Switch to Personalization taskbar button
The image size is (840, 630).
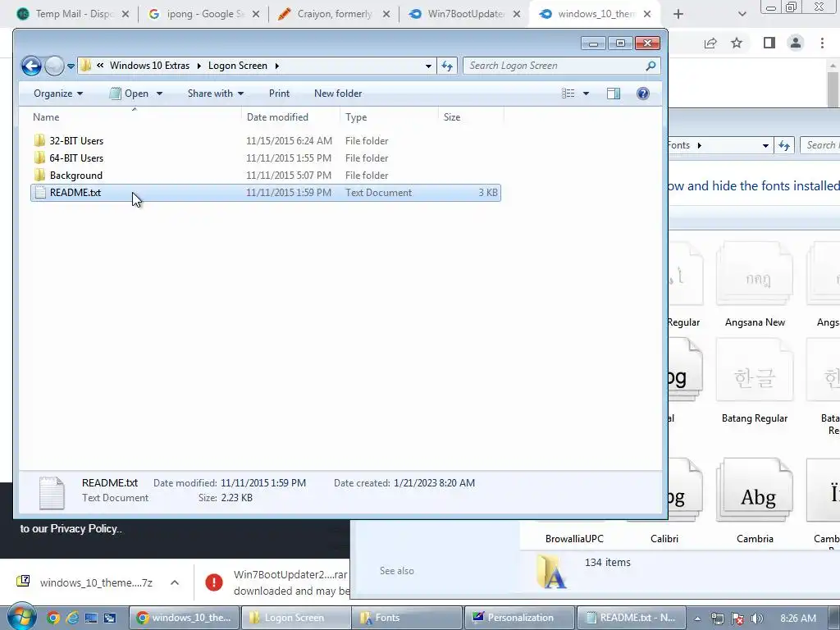tap(518, 618)
